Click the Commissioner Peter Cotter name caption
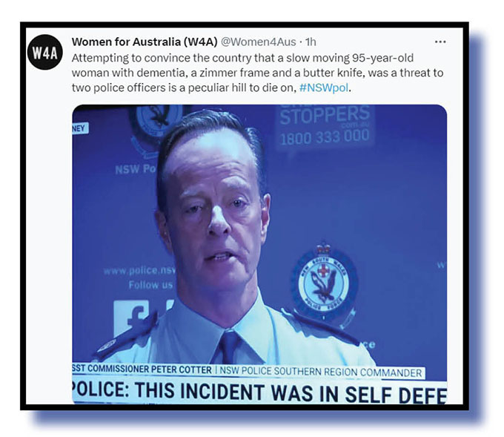The width and height of the screenshot is (504, 437). point(142,369)
